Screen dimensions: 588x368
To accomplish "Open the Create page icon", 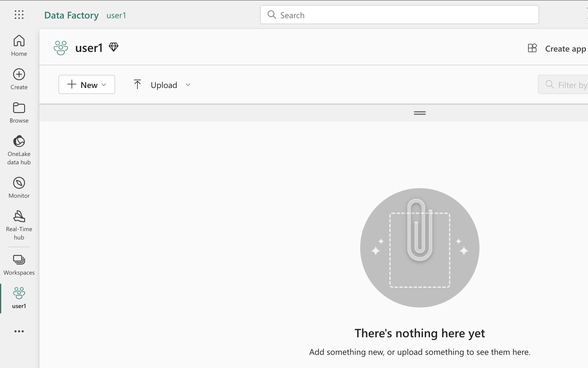I will click(19, 79).
